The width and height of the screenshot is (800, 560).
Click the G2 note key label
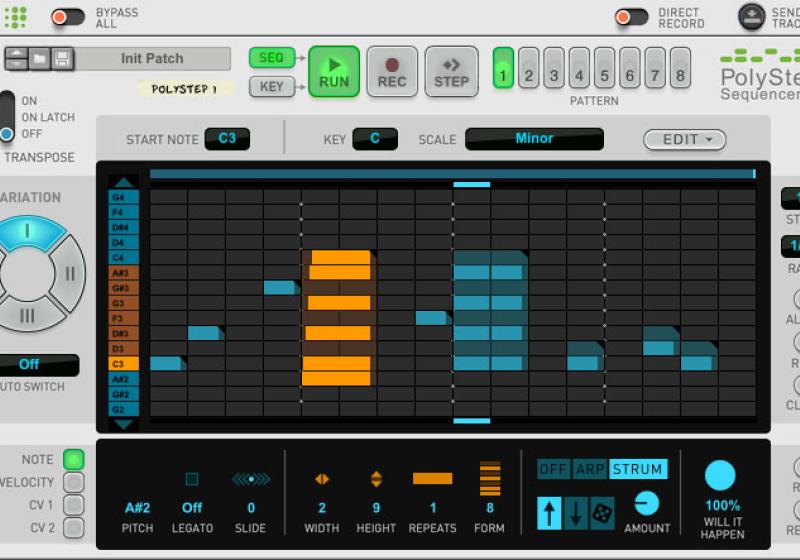pos(123,410)
